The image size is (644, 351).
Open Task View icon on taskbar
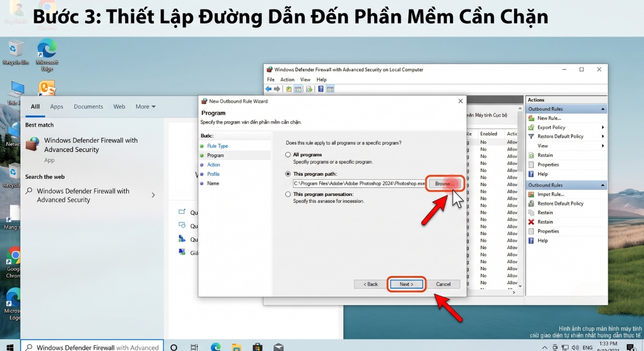[x=195, y=347]
